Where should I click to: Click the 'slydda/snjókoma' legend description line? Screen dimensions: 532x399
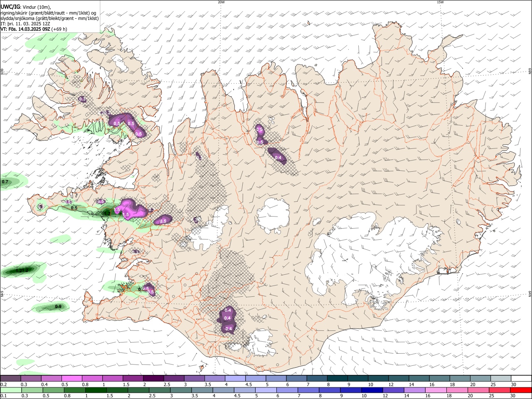pos(49,18)
